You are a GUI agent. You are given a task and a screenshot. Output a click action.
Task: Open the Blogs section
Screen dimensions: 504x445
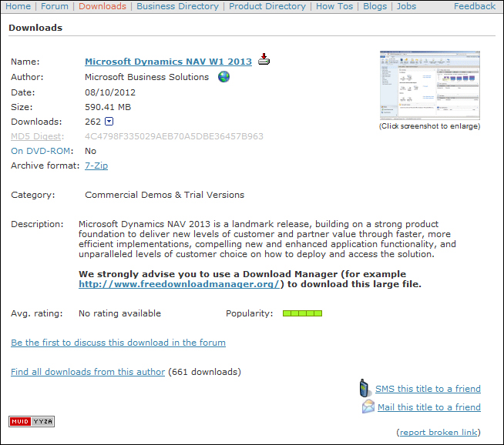click(x=375, y=6)
